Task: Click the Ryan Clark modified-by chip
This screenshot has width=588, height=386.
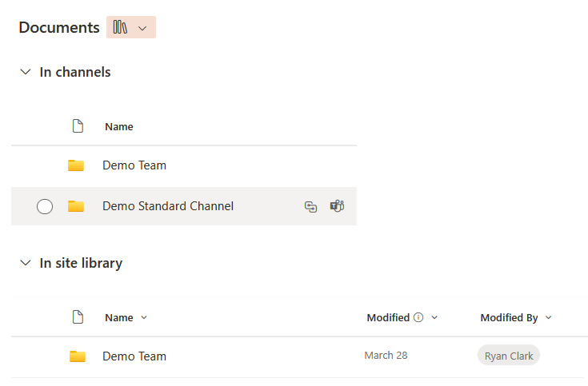Action: (509, 356)
